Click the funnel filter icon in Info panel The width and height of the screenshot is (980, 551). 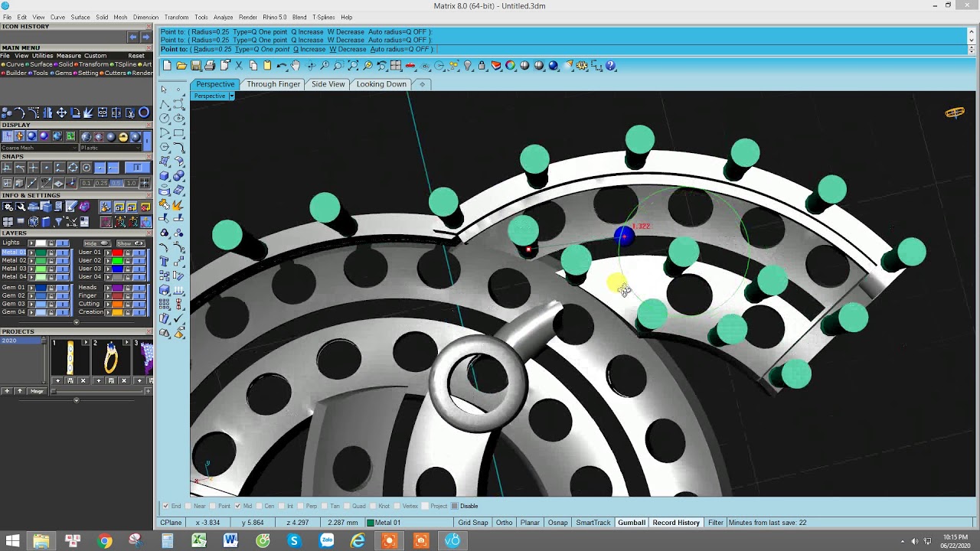pos(58,221)
